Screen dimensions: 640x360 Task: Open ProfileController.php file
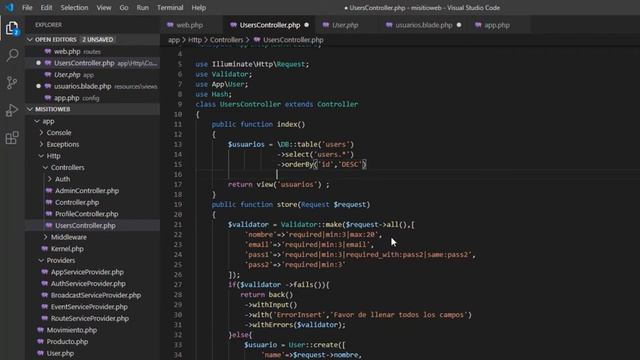87,214
